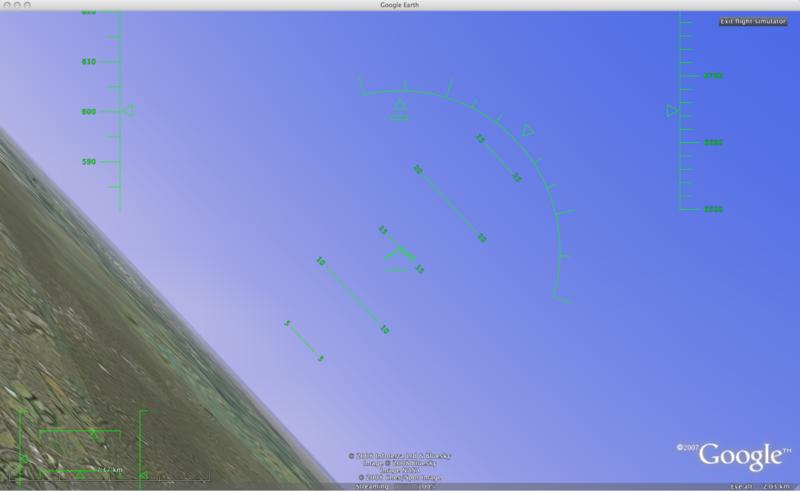Click the Streaming status text at bottom
Image resolution: width=800 pixels, height=491 pixels.
point(372,486)
